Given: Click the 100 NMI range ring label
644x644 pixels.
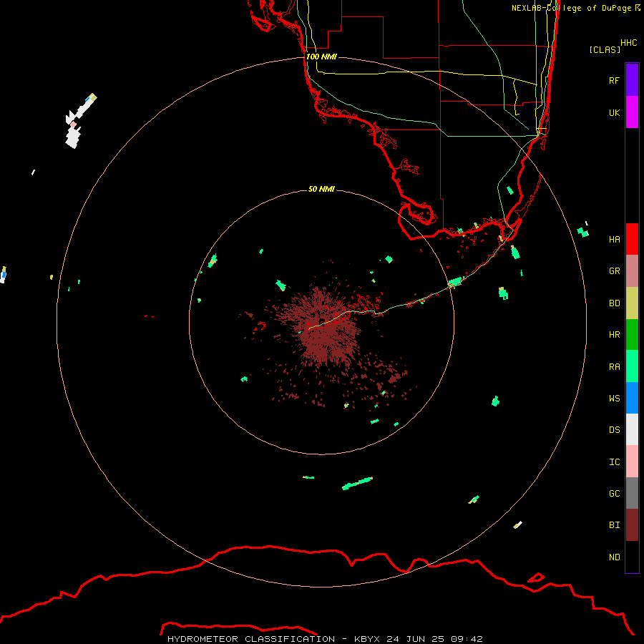Looking at the screenshot, I should [x=321, y=57].
